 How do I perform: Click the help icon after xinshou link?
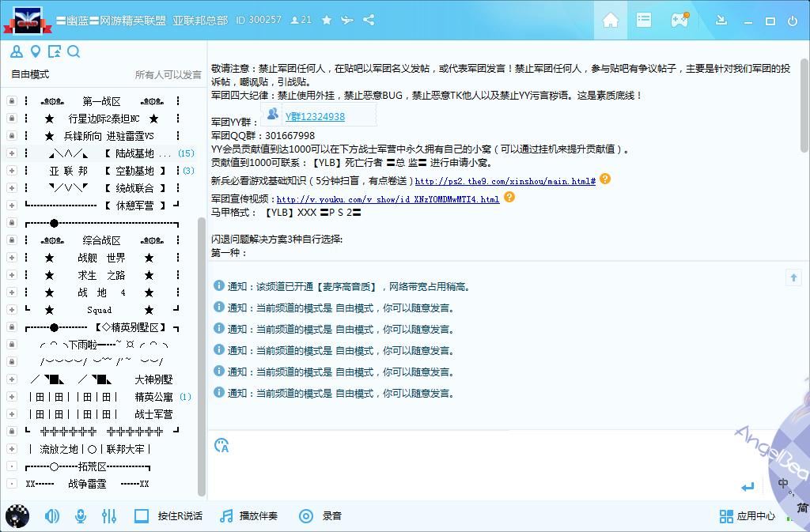605,179
